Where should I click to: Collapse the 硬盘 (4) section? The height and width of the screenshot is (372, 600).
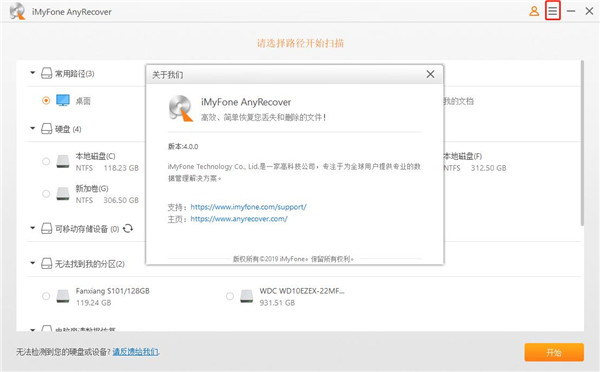[33, 128]
